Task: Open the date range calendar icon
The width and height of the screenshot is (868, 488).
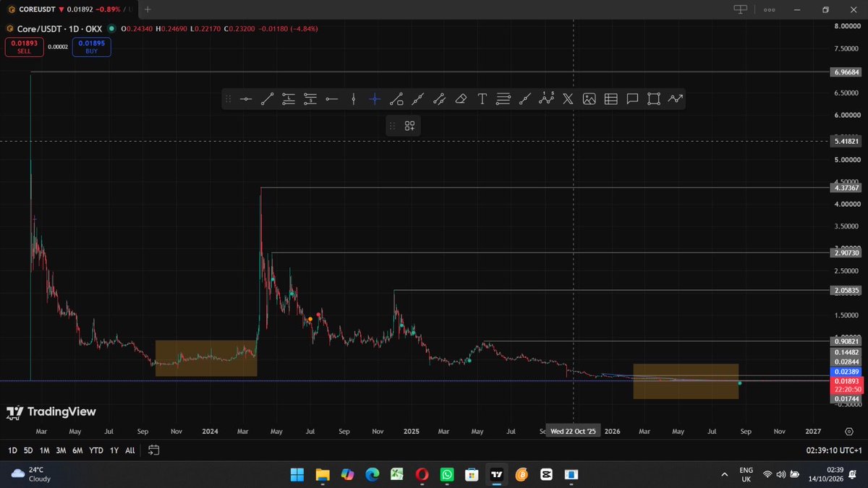Action: pos(153,450)
